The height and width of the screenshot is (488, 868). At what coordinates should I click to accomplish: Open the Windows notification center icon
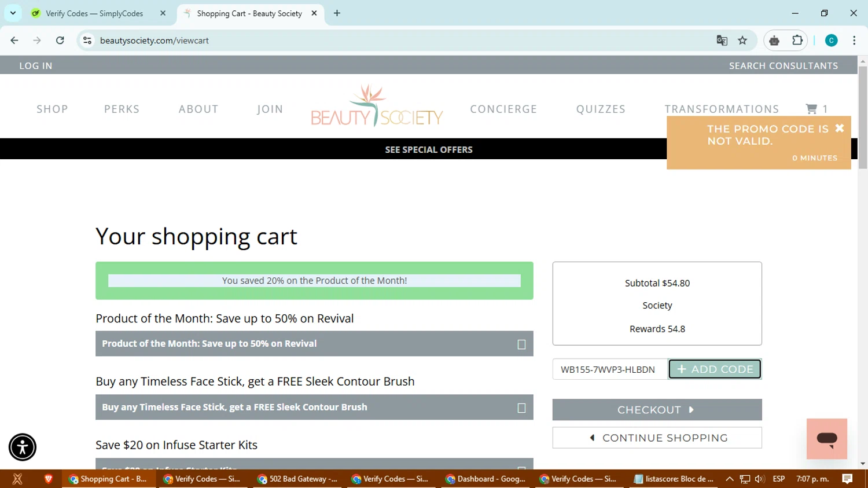(x=847, y=479)
